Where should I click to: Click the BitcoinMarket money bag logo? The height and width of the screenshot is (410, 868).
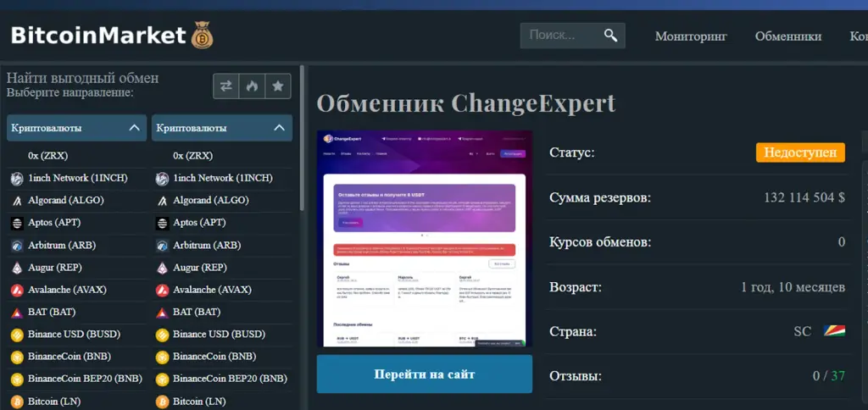click(202, 35)
